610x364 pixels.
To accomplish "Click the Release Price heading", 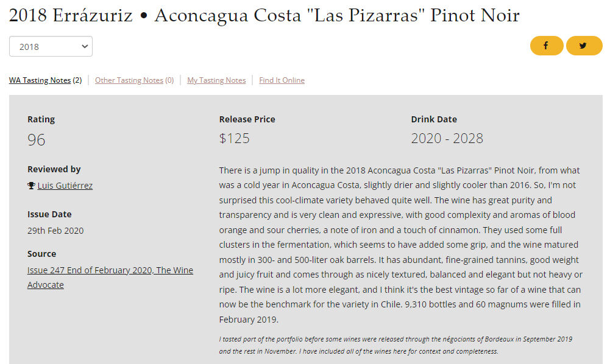I will (247, 119).
